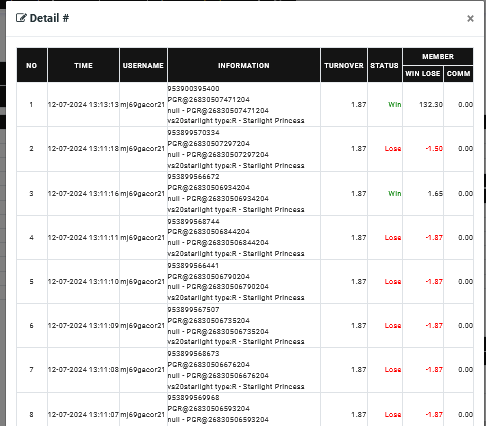Click the green Win status in row 1

(395, 104)
